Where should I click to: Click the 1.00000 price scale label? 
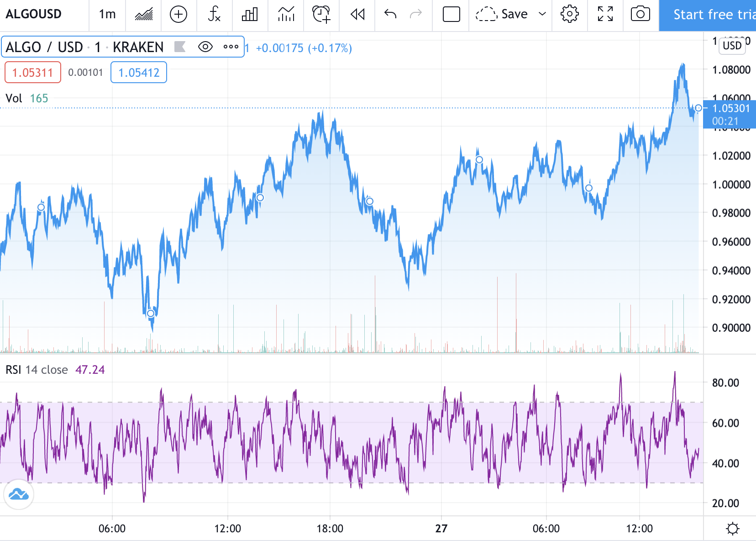click(731, 185)
